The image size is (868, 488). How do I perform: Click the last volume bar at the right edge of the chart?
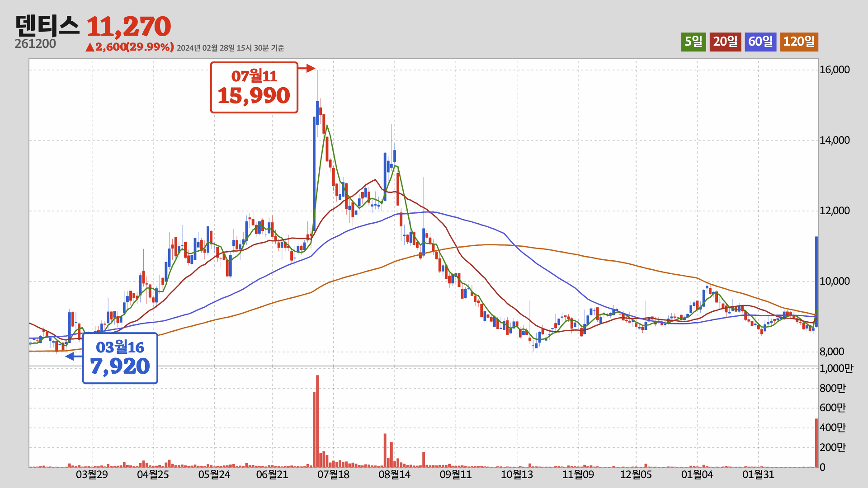816,443
